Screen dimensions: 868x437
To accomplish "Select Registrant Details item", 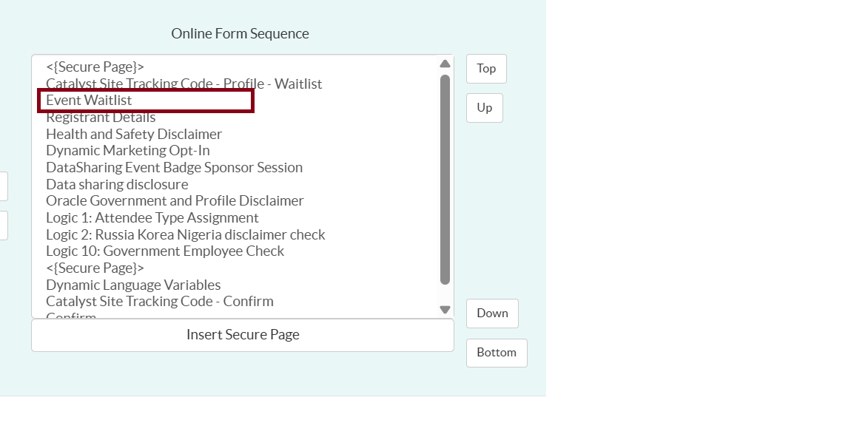I will [x=101, y=118].
